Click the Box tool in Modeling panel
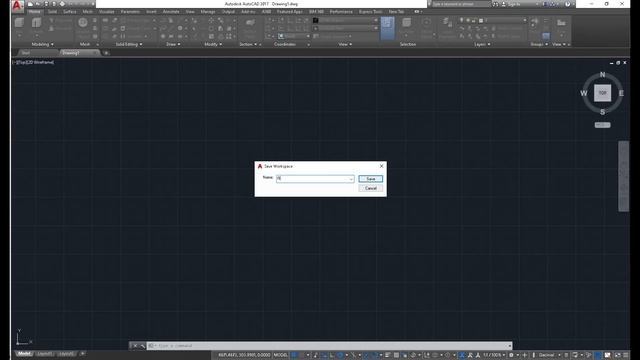This screenshot has height=360, width=640. pos(19,23)
